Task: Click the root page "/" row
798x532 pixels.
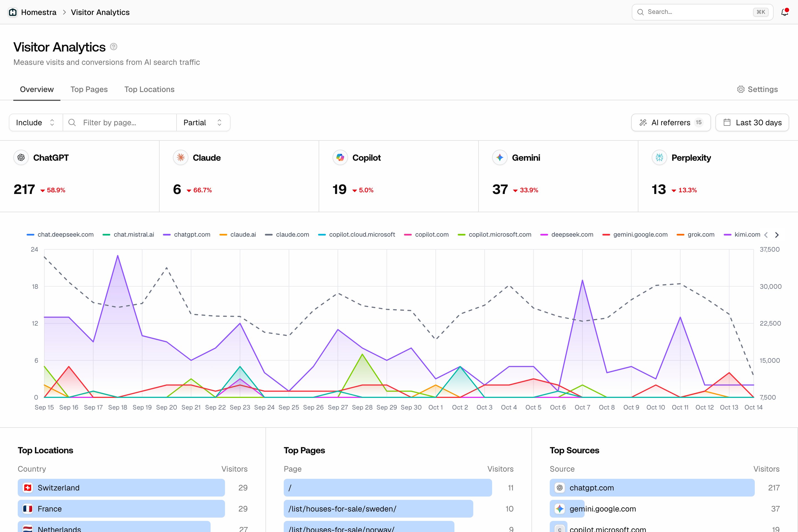Action: pos(399,488)
